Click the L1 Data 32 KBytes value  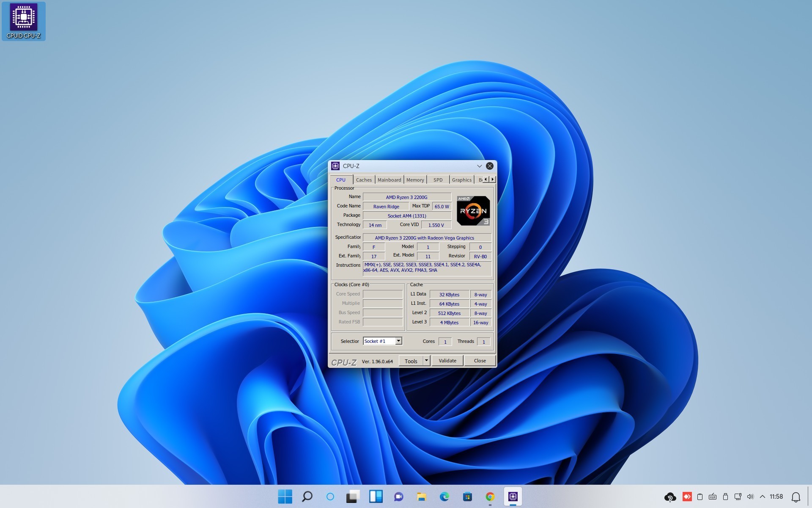pyautogui.click(x=450, y=295)
